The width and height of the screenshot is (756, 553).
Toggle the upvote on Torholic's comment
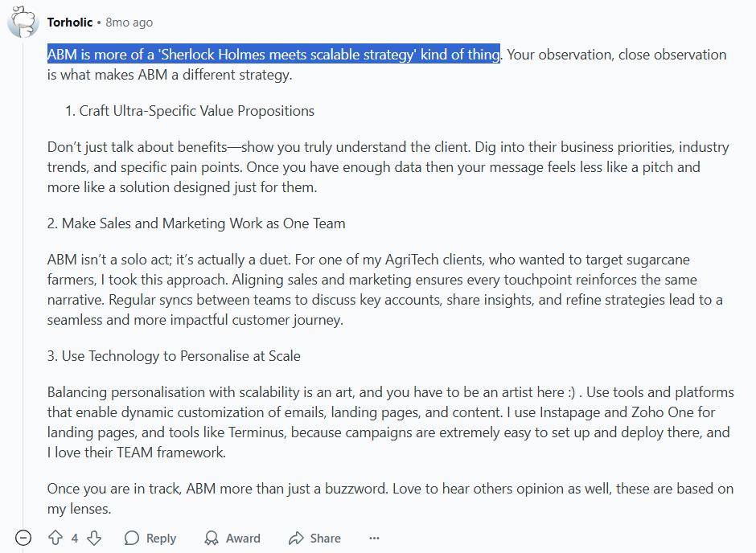pyautogui.click(x=55, y=538)
